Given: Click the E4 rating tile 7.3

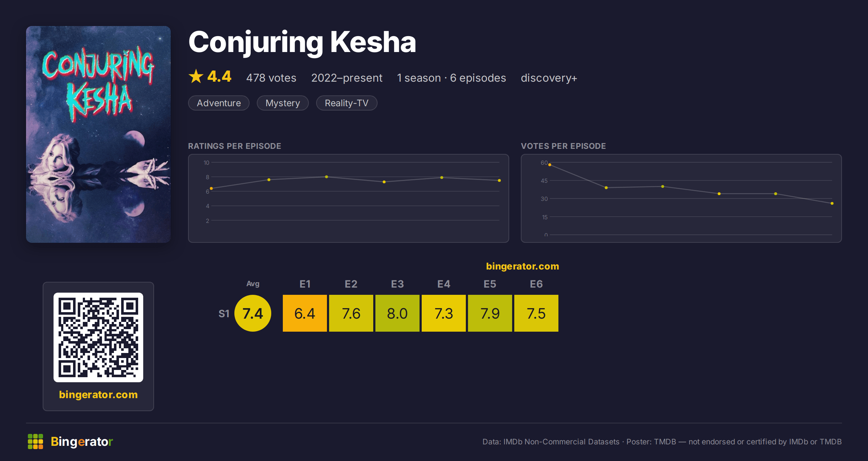Looking at the screenshot, I should click(x=444, y=313).
